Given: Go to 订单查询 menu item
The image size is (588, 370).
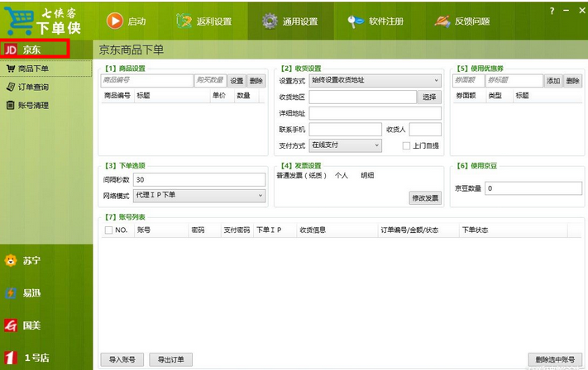Looking at the screenshot, I should 45,87.
